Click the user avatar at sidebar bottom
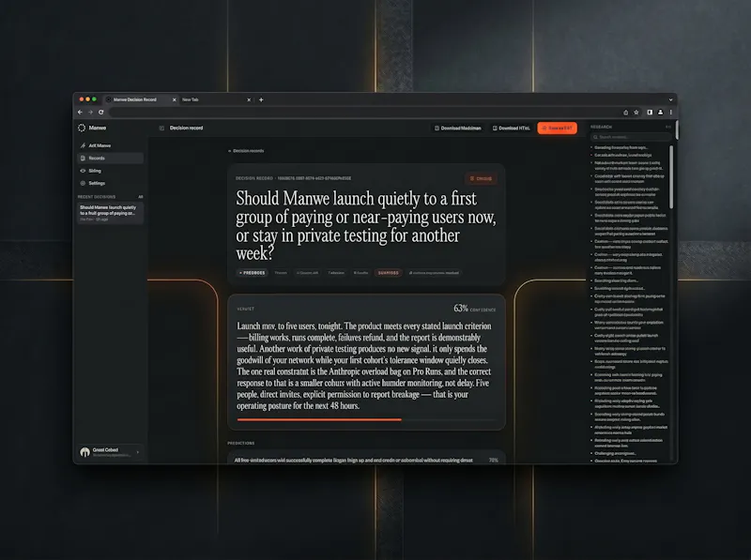The image size is (751, 560). coord(84,452)
